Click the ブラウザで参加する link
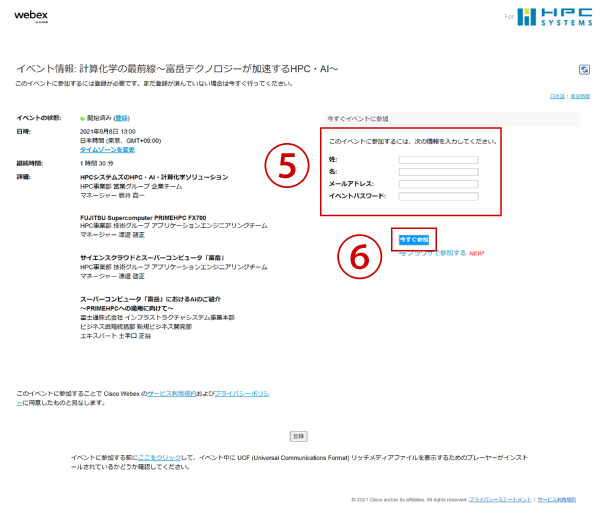The width and height of the screenshot is (600, 513). click(436, 253)
